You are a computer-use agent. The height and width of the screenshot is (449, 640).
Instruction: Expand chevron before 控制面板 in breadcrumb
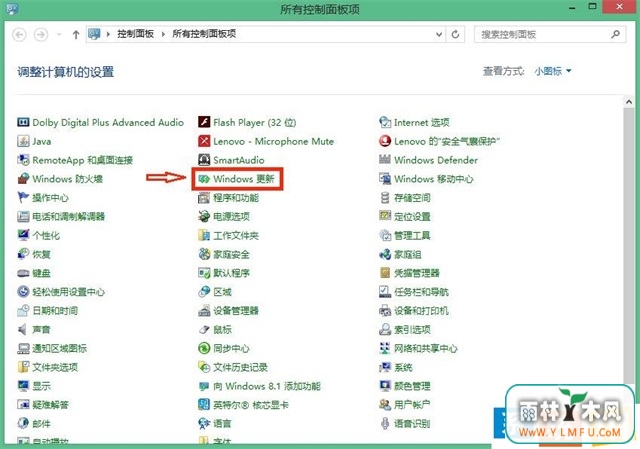click(x=108, y=34)
